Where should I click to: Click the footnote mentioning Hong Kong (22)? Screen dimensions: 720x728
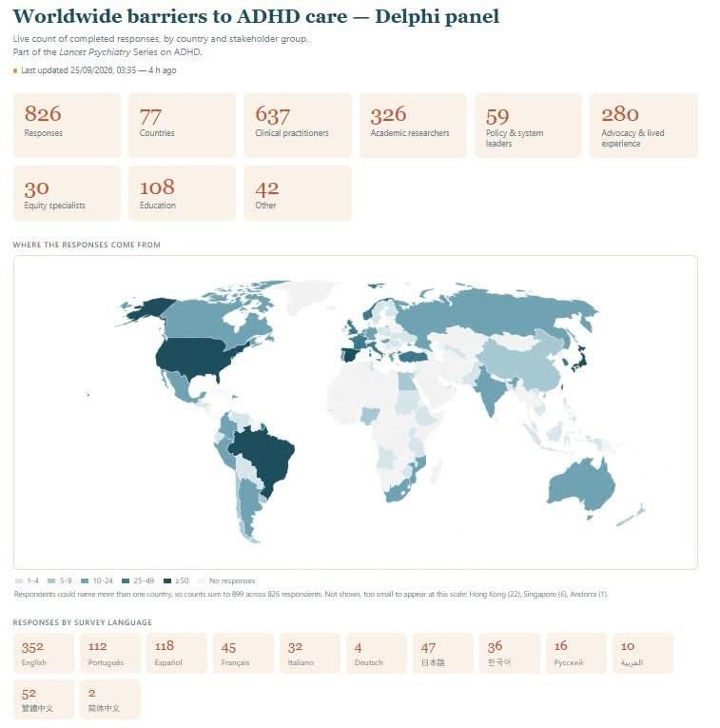[311, 594]
